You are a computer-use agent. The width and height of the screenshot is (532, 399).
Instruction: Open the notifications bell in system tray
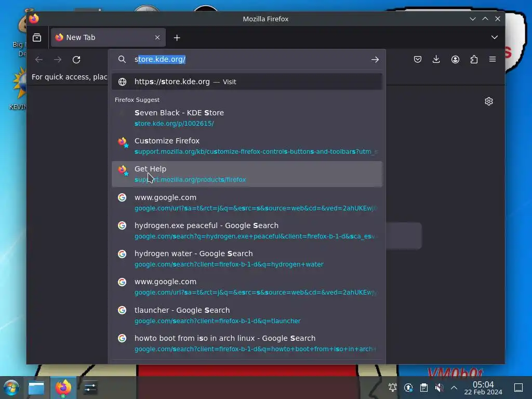[x=393, y=388]
